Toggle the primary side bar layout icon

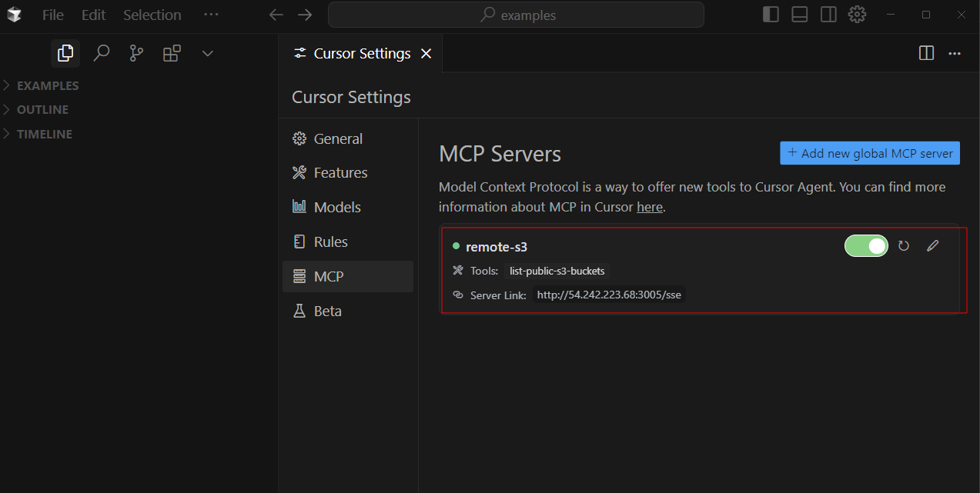(771, 15)
